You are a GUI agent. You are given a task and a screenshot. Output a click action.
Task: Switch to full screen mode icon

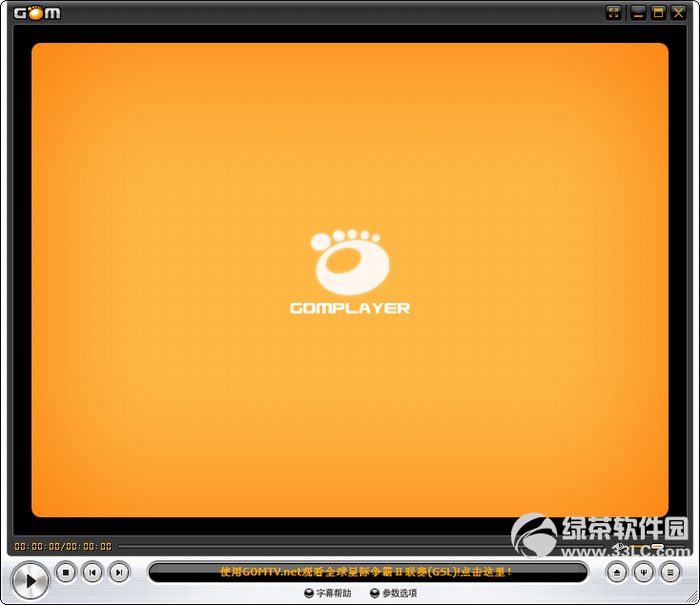(x=614, y=13)
